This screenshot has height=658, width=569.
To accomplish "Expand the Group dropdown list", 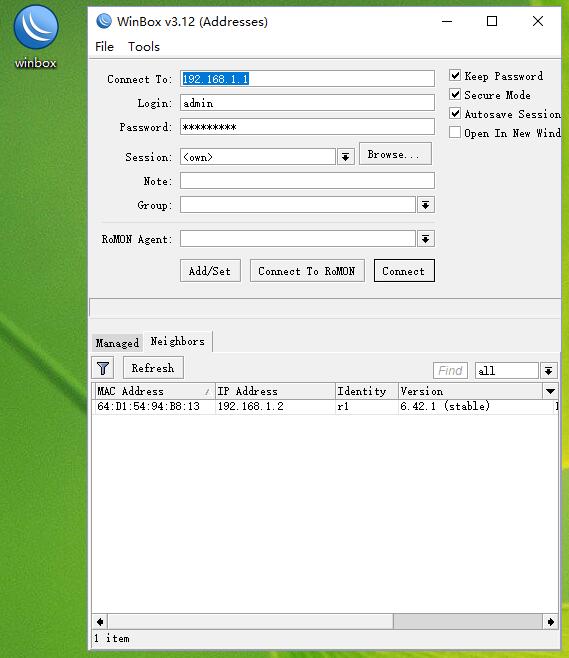I will tap(425, 205).
